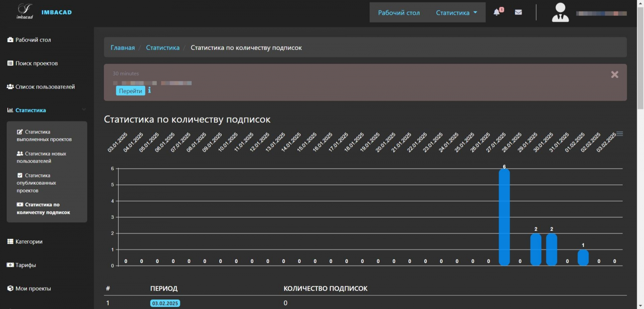The width and height of the screenshot is (644, 309).
Task: Click the info icon next to Перейти
Action: tap(149, 91)
